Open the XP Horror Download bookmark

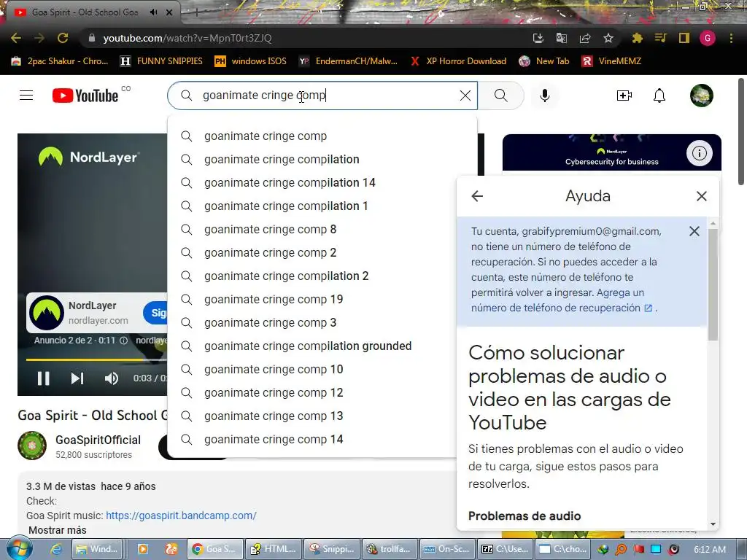point(458,61)
